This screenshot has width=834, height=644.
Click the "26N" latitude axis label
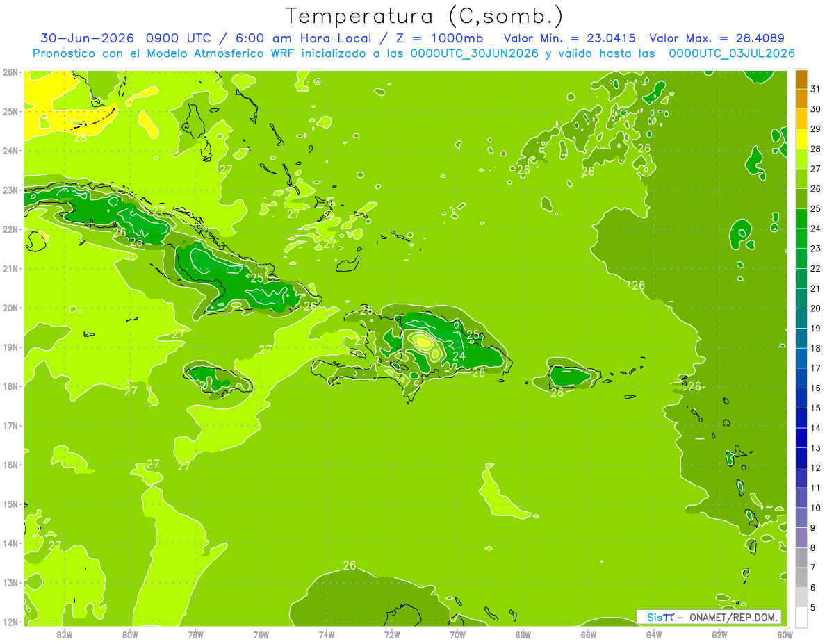click(x=10, y=72)
